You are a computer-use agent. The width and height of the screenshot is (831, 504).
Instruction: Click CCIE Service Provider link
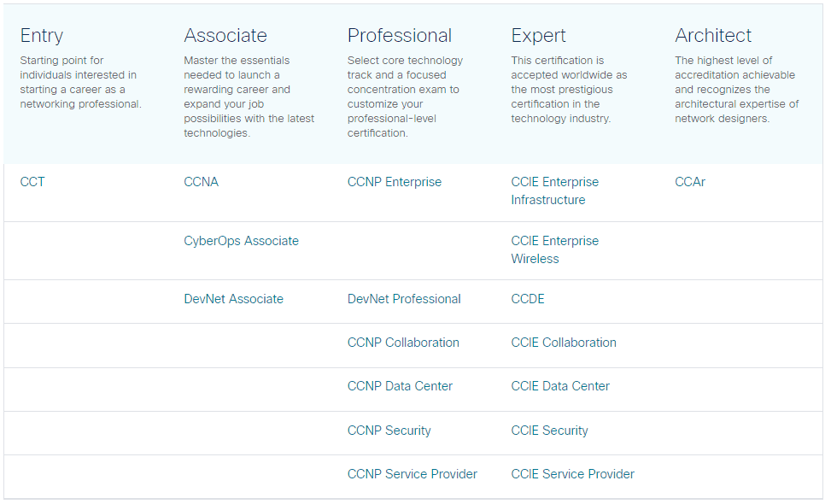573,474
